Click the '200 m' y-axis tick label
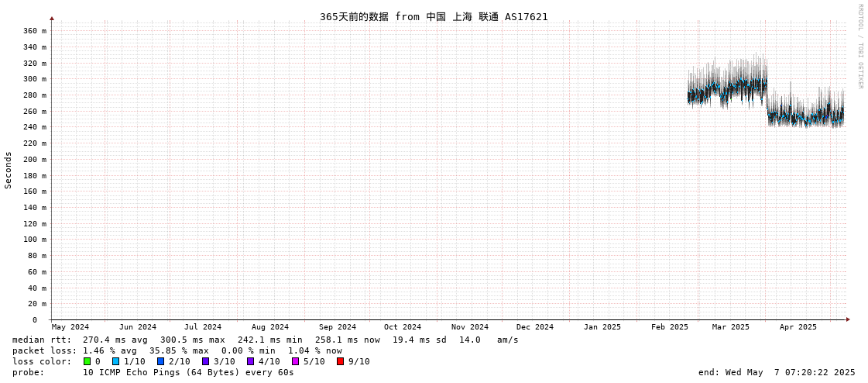 coord(35,159)
